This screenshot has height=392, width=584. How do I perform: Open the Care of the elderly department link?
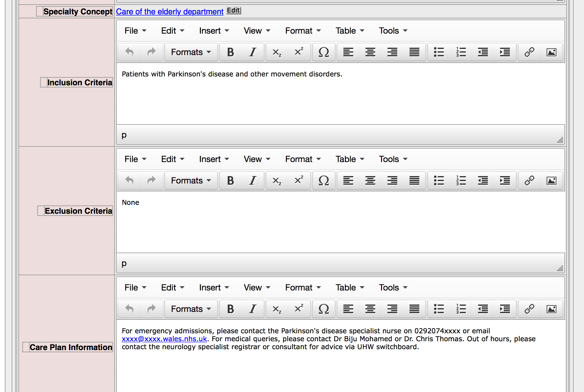pos(169,12)
